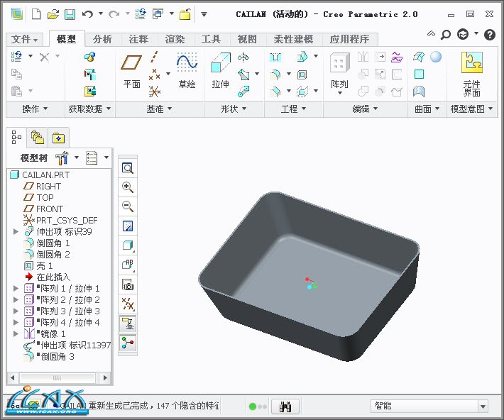Open the Saved Orientations icon
504x420 pixels.
click(x=128, y=265)
